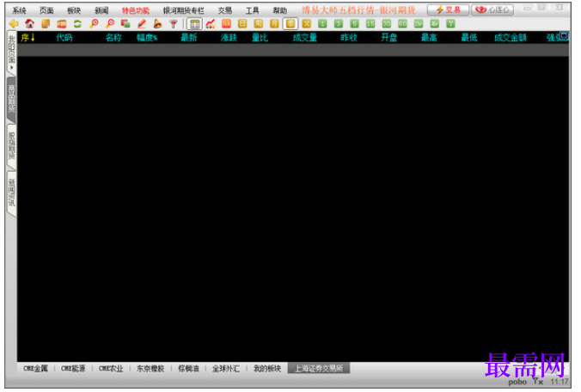Select the 4-hour period icon
Screen dimensions: 581x392
(x=435, y=24)
